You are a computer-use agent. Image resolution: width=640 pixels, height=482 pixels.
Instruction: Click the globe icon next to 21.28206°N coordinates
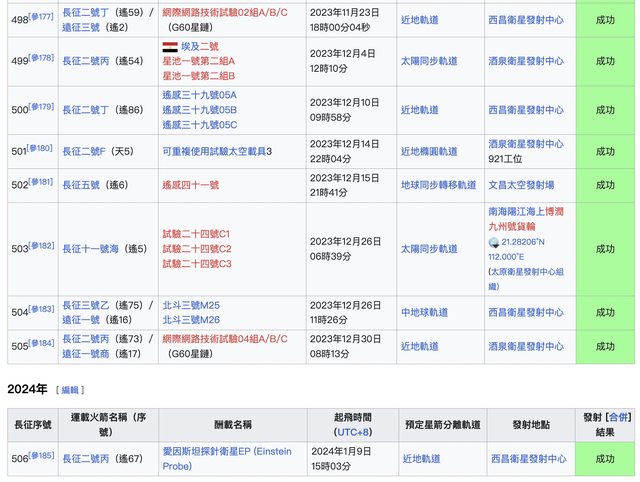point(493,242)
